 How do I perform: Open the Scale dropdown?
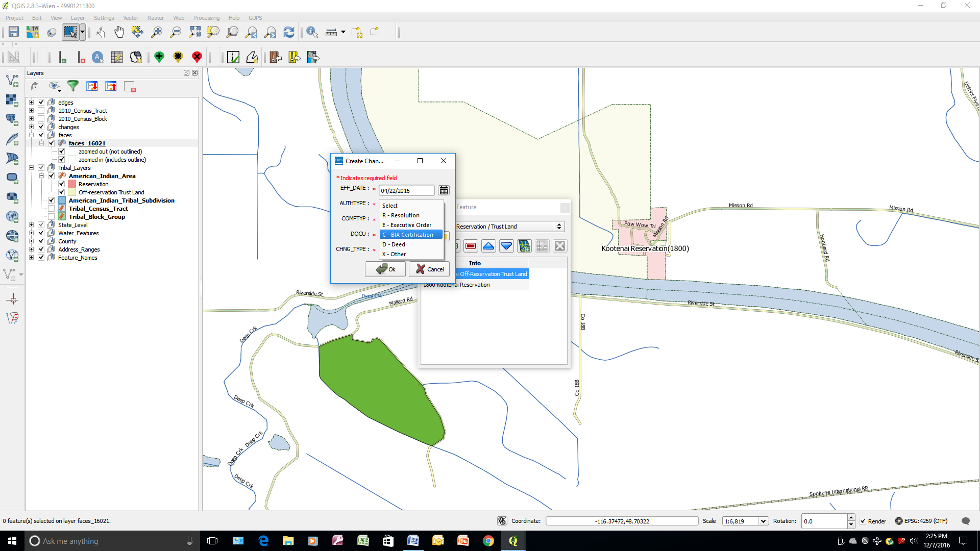click(763, 521)
